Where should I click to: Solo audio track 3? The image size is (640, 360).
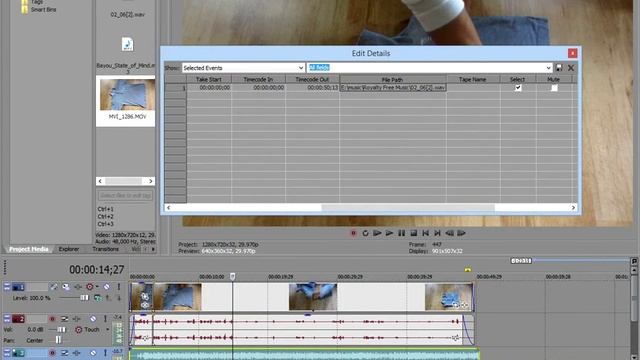105,353
